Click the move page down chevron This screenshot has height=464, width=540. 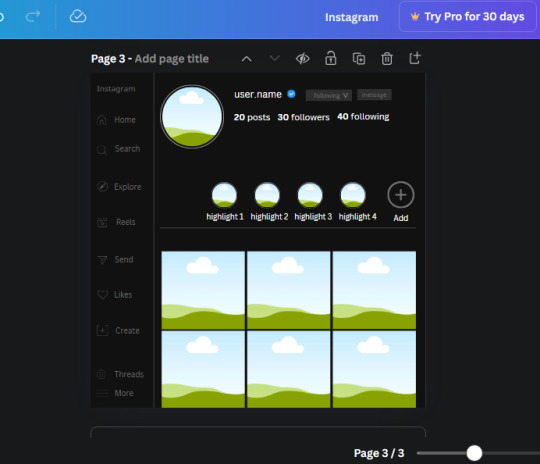pyautogui.click(x=274, y=58)
